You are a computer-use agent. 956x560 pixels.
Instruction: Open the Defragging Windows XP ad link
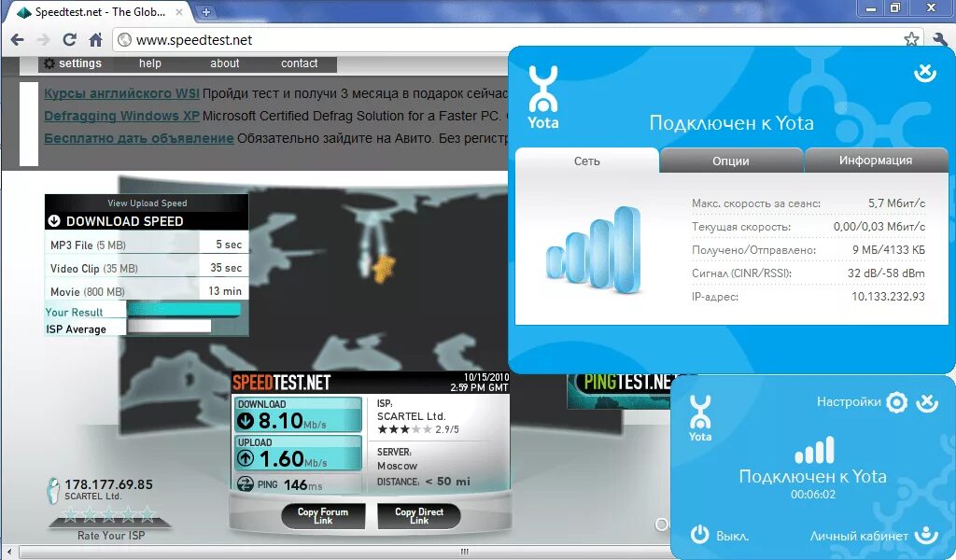(121, 116)
